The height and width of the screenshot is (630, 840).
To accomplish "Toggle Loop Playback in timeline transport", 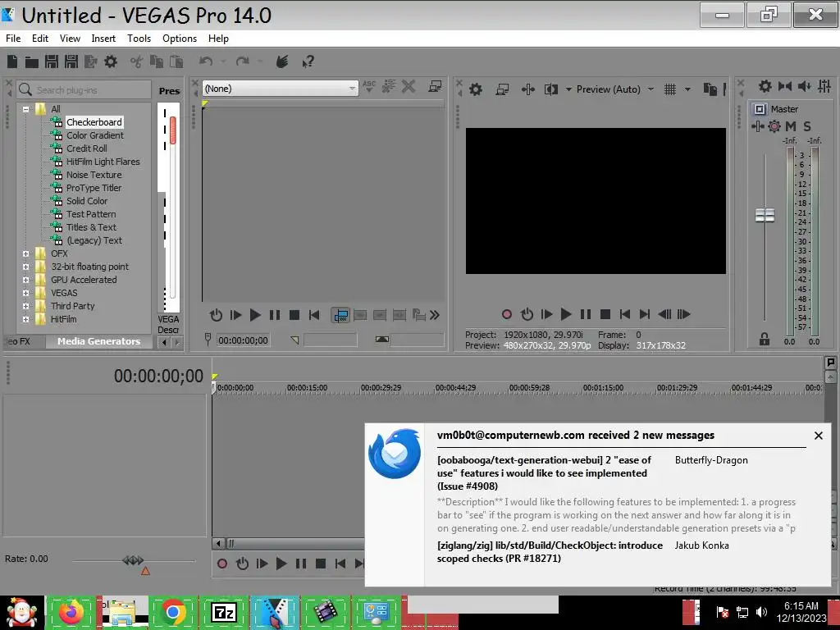I will [242, 564].
